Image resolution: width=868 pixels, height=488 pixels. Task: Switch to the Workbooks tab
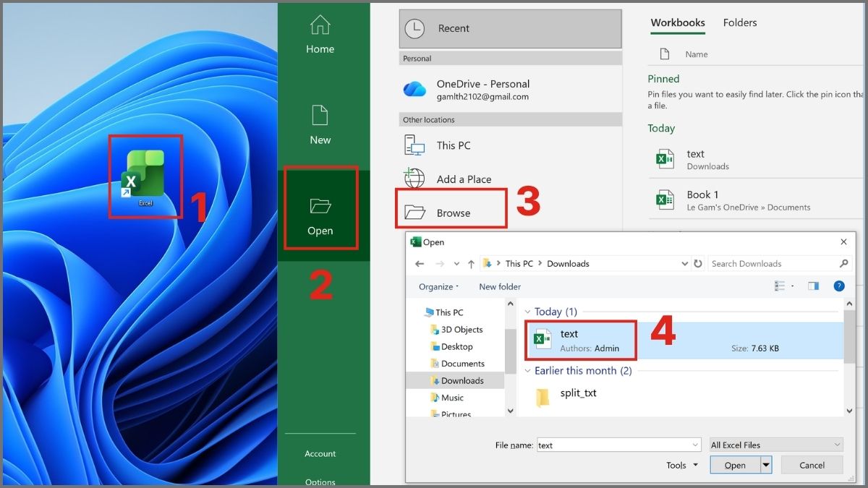[677, 23]
